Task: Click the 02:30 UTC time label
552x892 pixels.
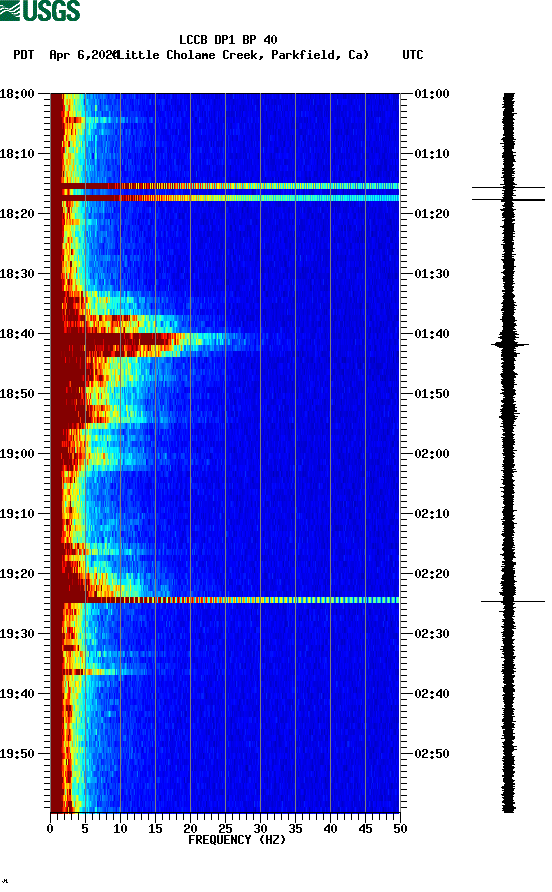Action: (x=432, y=634)
